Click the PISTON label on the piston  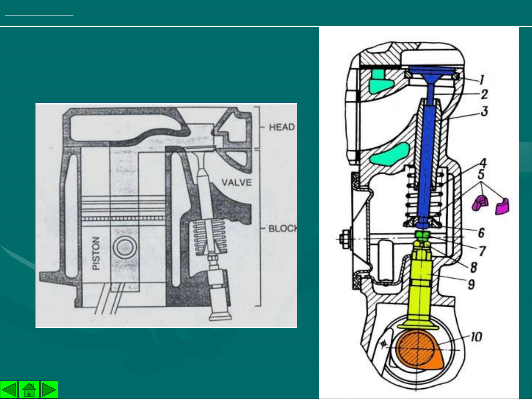pos(96,253)
